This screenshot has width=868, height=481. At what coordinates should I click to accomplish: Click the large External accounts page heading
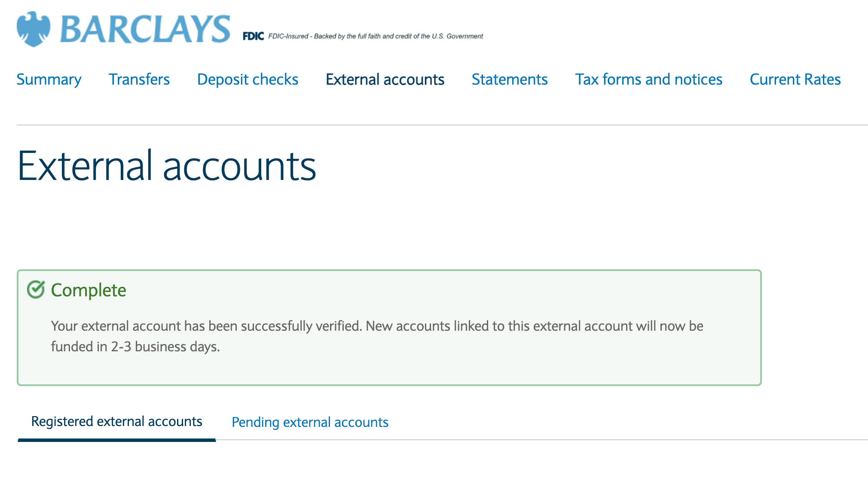(167, 166)
